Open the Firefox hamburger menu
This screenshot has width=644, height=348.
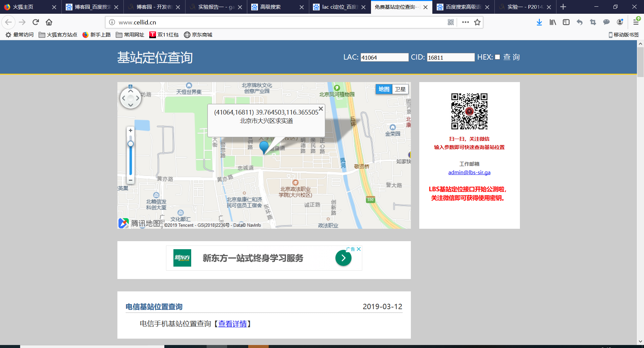pos(636,22)
